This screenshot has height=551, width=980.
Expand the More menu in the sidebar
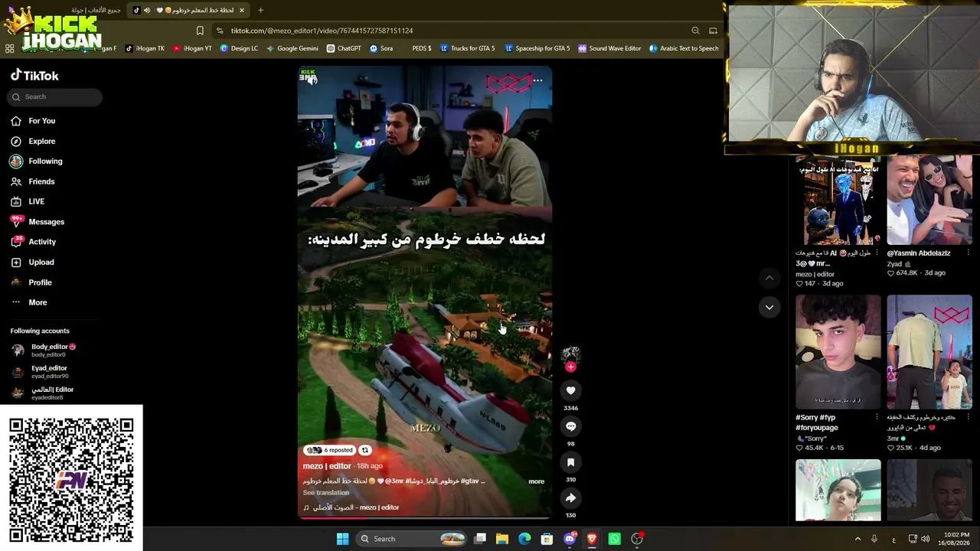click(x=38, y=302)
